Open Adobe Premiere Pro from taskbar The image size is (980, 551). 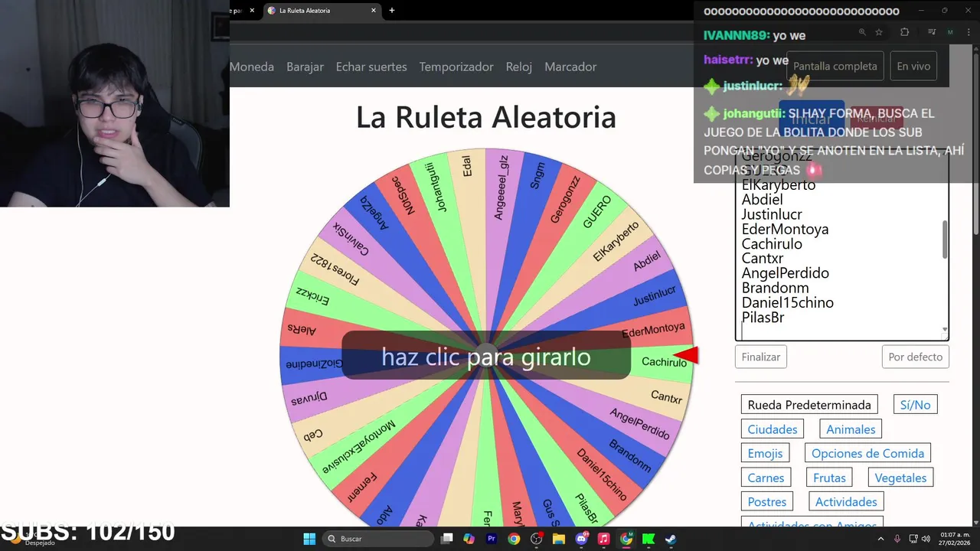point(492,539)
